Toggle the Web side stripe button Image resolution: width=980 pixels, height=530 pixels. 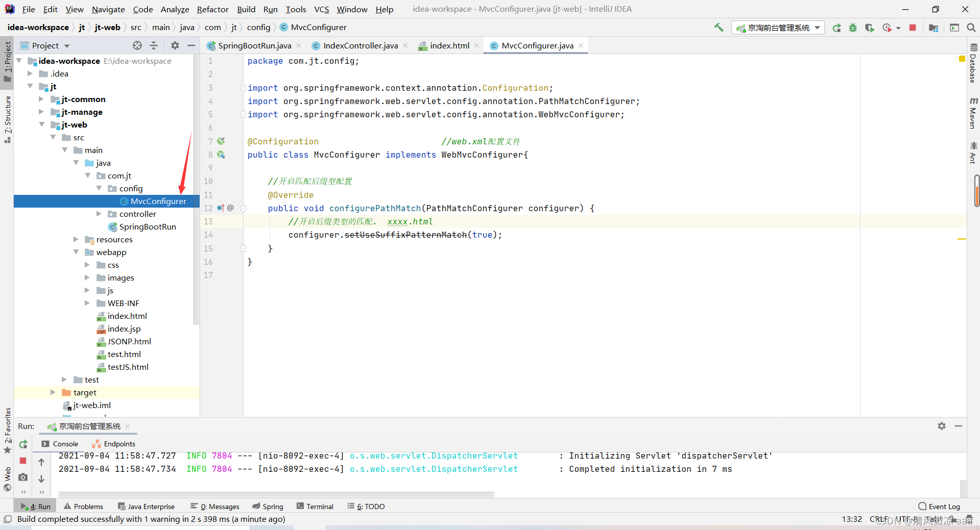pyautogui.click(x=7, y=479)
